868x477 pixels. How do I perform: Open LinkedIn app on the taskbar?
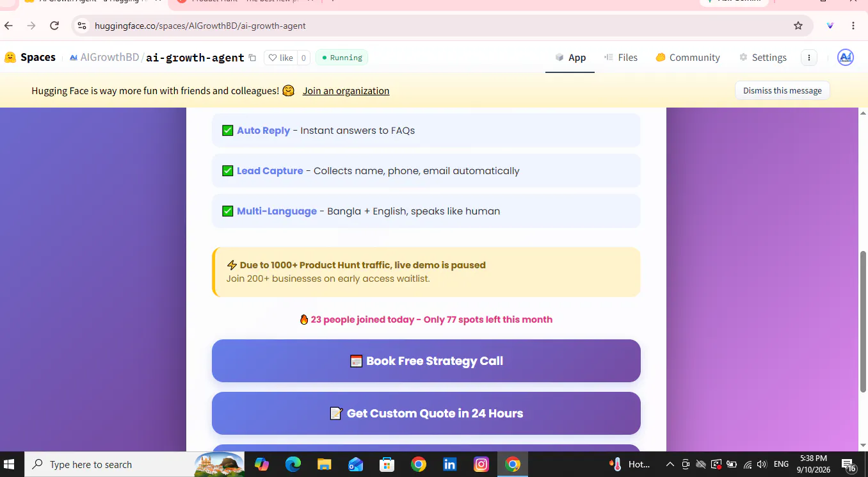tap(450, 464)
